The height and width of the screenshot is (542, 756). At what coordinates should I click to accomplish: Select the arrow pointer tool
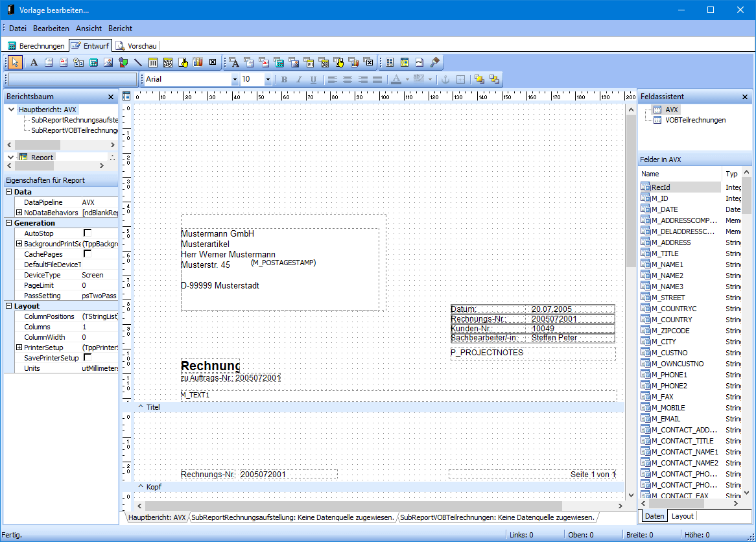[x=15, y=62]
